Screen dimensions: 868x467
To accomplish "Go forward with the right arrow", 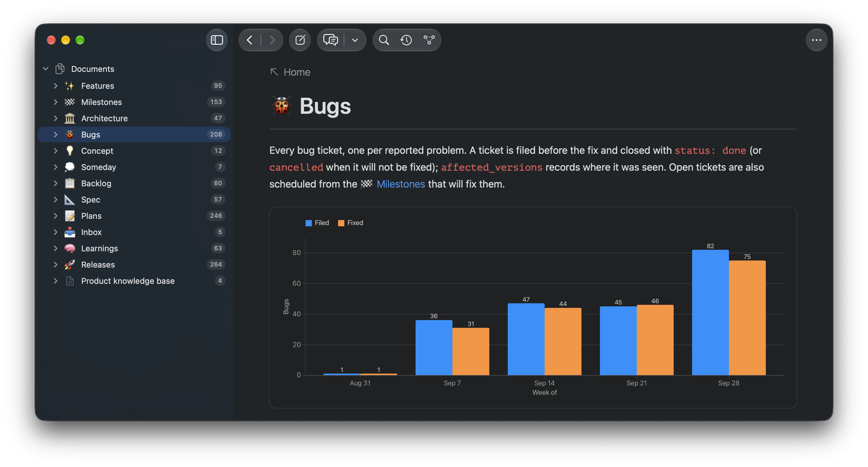I will click(272, 40).
